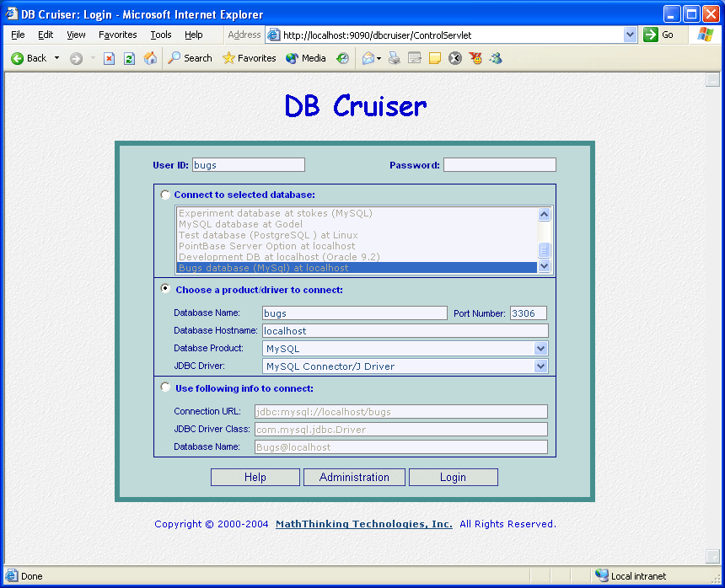725x588 pixels.
Task: Expand the Database Product dropdown
Action: pos(540,349)
